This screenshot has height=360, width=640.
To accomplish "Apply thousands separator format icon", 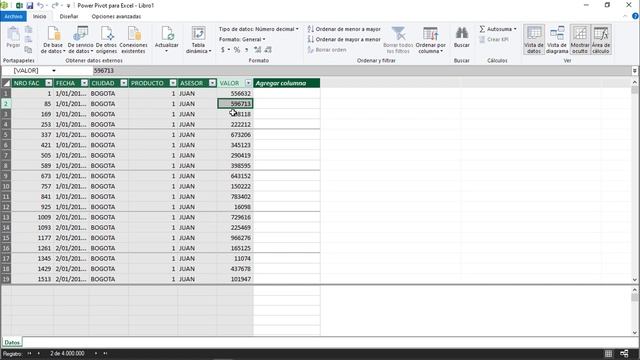I will (x=247, y=50).
